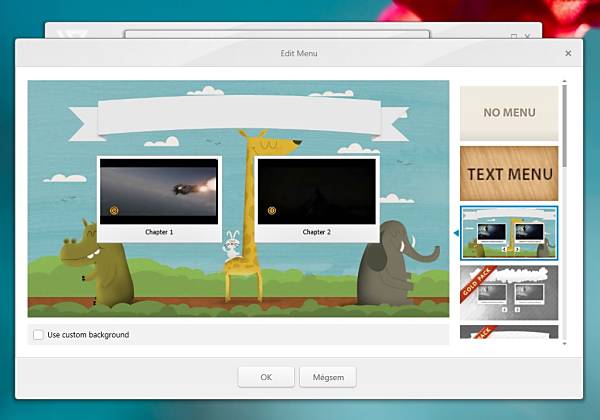The height and width of the screenshot is (420, 600).
Task: Click the template list scroll up arrow
Action: 565,81
